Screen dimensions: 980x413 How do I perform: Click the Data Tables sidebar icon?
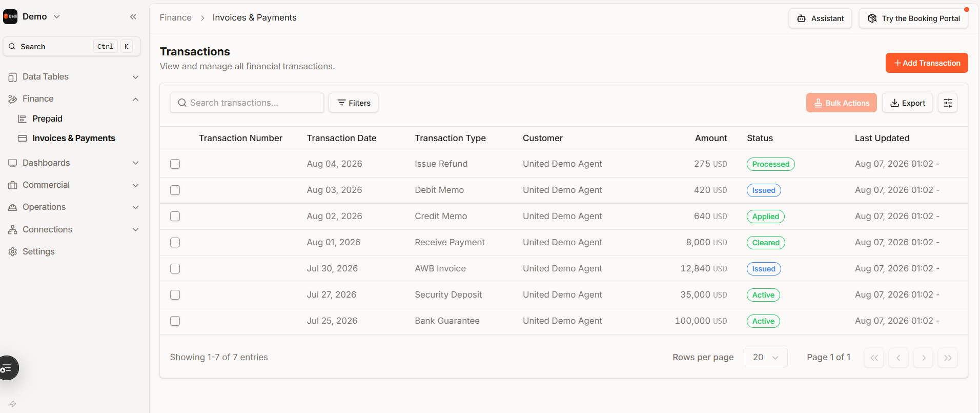tap(13, 77)
